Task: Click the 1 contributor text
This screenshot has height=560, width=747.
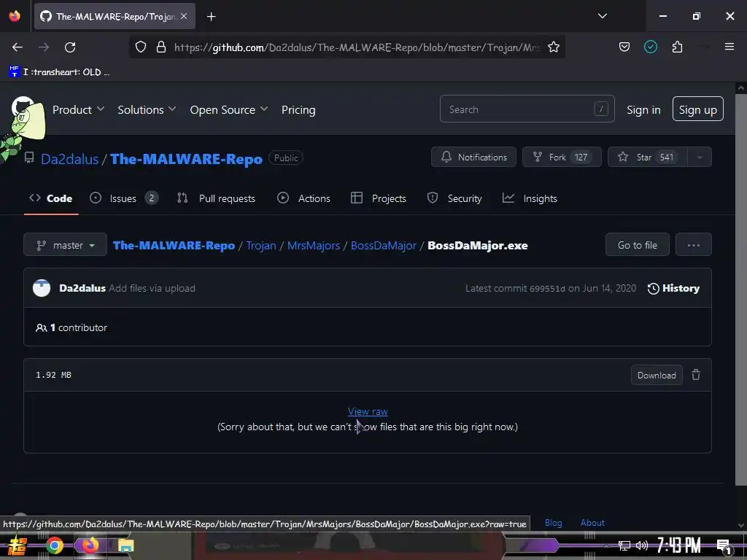Action: (x=71, y=327)
